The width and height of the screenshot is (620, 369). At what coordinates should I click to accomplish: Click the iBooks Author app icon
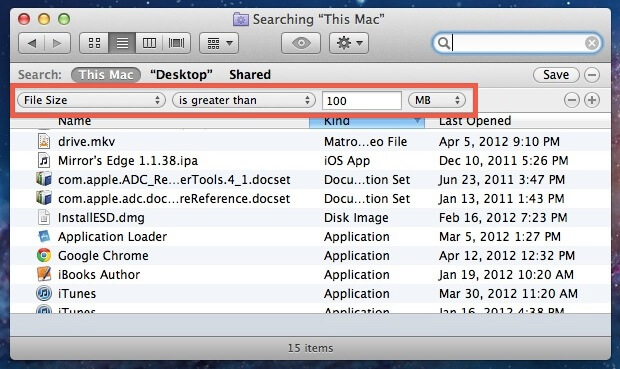[x=44, y=274]
